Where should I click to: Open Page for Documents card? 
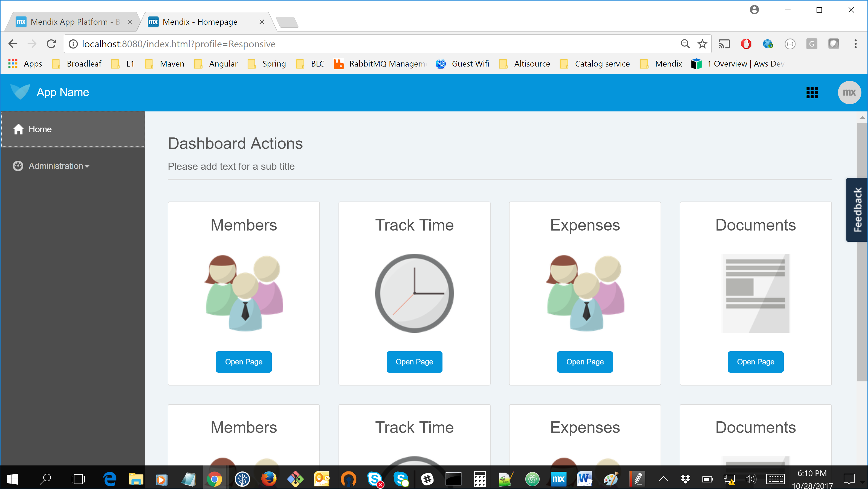pos(755,361)
